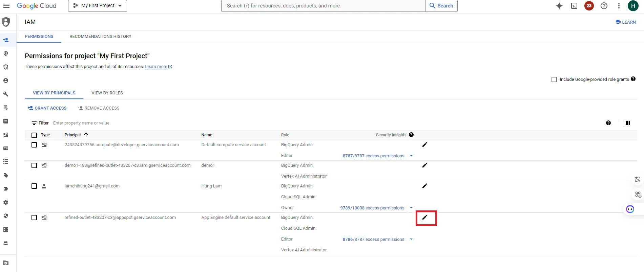Viewport: 644px width, 272px height.
Task: Select the lamchihung241@gmail.com row checkbox
Action: tap(34, 186)
